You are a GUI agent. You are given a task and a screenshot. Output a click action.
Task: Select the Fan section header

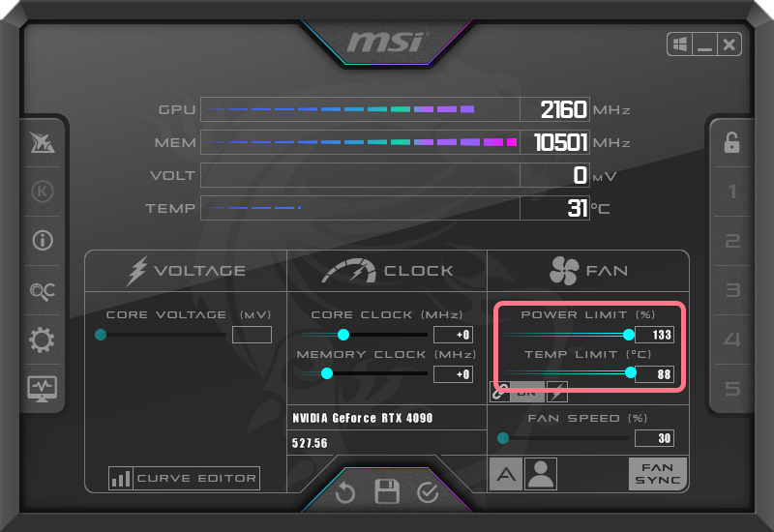[588, 271]
